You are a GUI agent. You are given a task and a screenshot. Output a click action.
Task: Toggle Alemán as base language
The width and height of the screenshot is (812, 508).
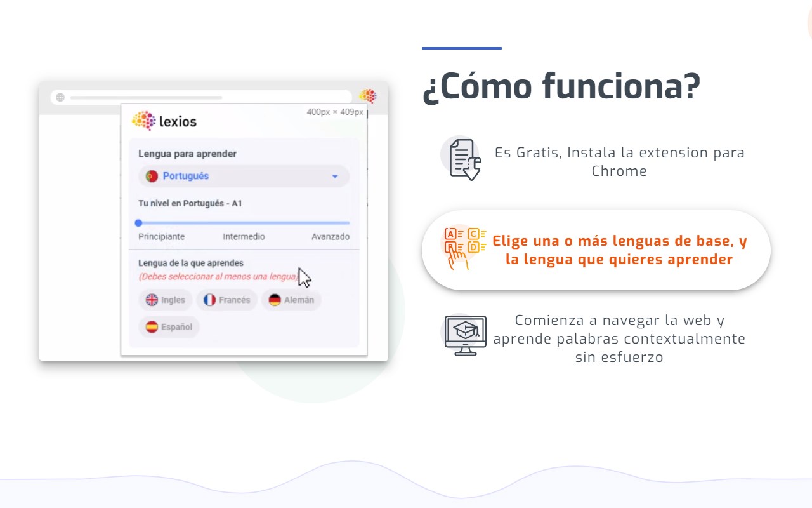click(x=291, y=300)
